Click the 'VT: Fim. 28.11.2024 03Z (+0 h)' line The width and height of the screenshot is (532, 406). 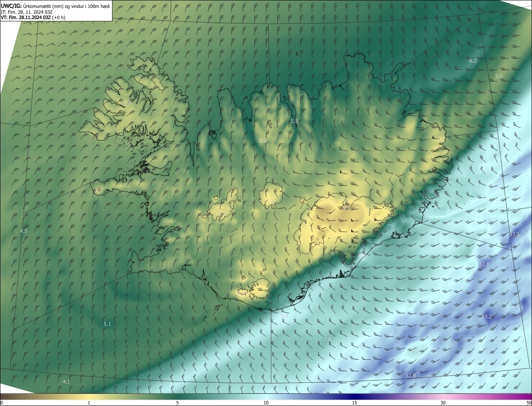(x=33, y=17)
